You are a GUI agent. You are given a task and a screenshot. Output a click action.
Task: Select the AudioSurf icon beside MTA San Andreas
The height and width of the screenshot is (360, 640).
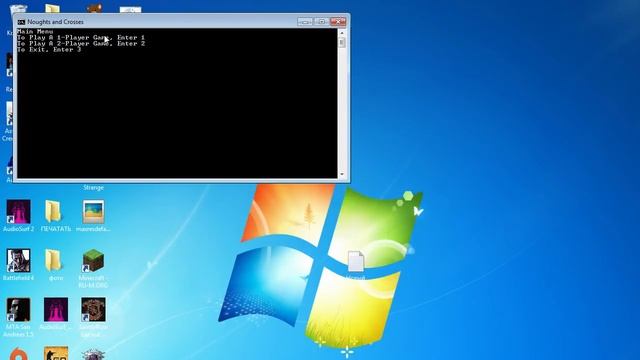[x=56, y=314]
